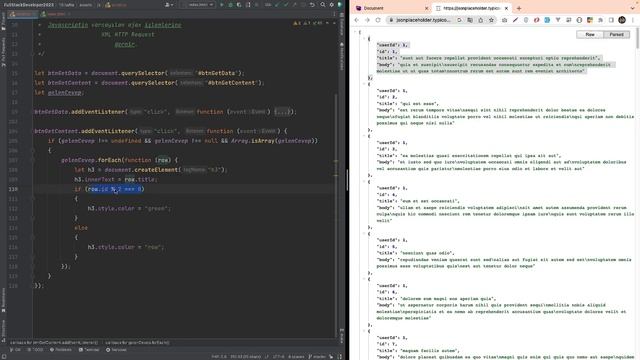The width and height of the screenshot is (640, 360).
Task: Click the warnings indicator in editor corner
Action: [307, 23]
